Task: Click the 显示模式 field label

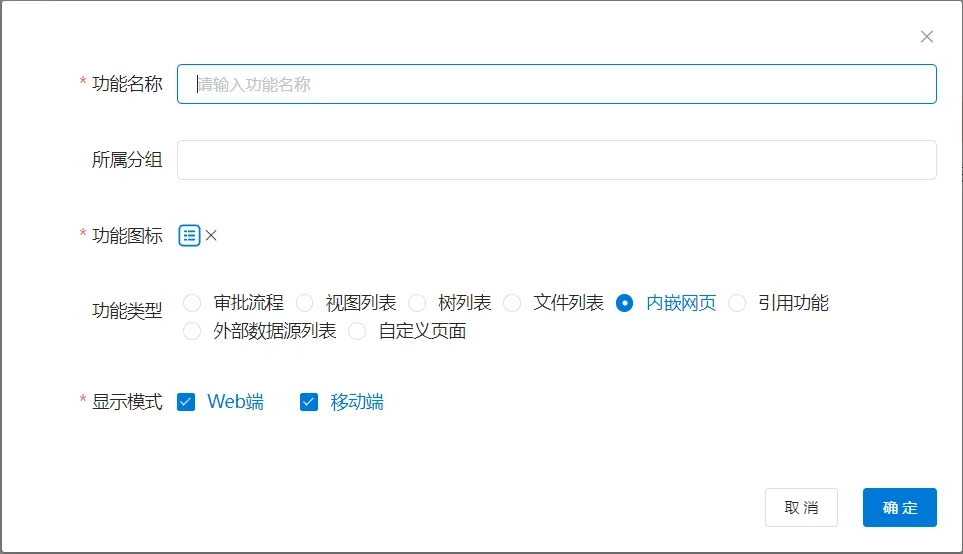Action: pyautogui.click(x=127, y=402)
